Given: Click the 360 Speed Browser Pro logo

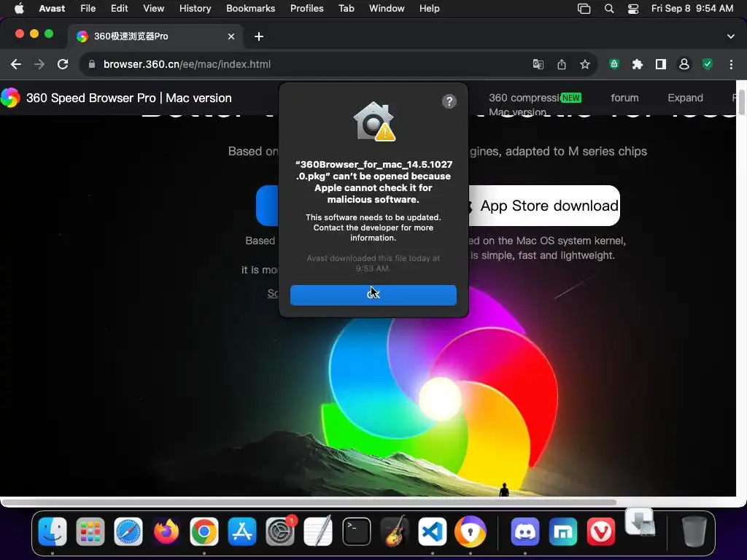Looking at the screenshot, I should (x=10, y=98).
